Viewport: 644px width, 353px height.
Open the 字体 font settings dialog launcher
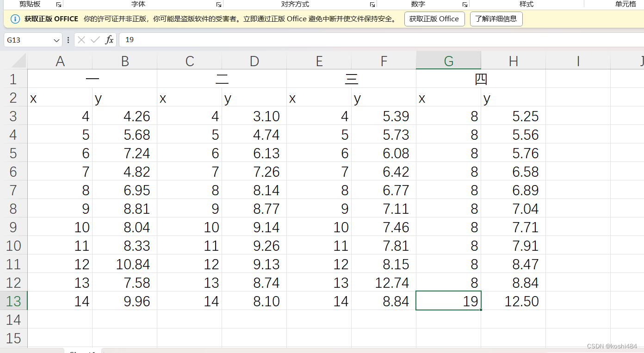point(219,4)
